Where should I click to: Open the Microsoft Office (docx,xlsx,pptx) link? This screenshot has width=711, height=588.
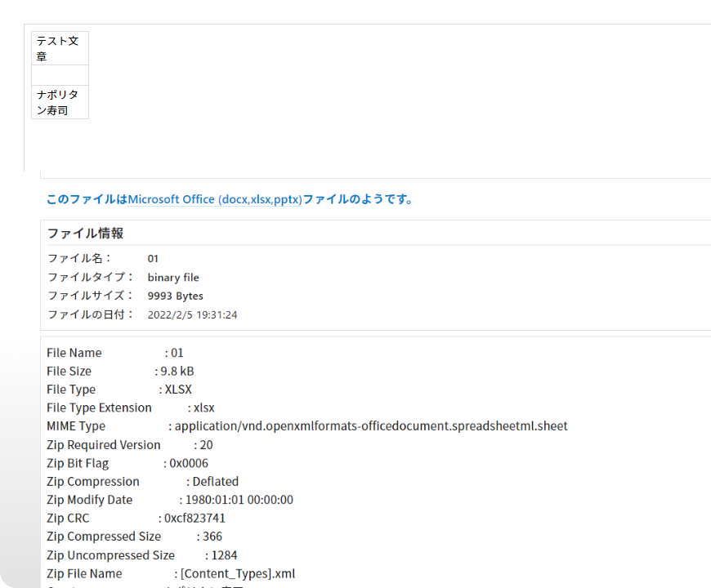215,199
